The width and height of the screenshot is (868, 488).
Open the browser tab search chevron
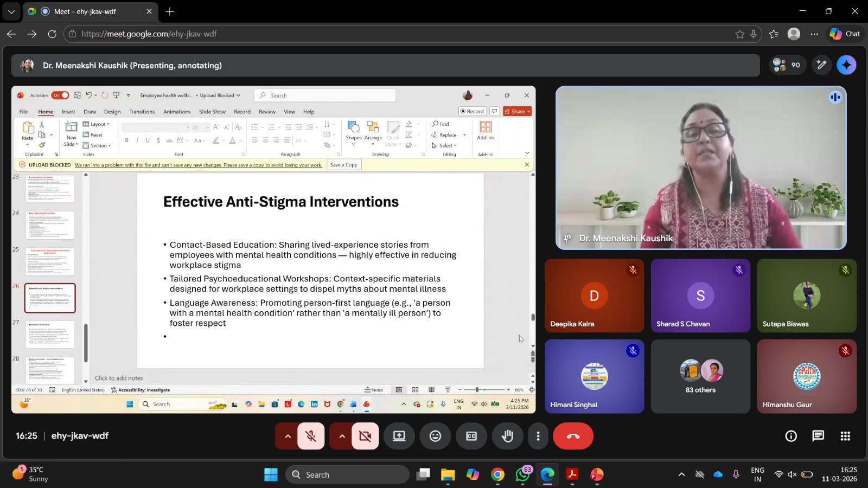click(x=11, y=11)
